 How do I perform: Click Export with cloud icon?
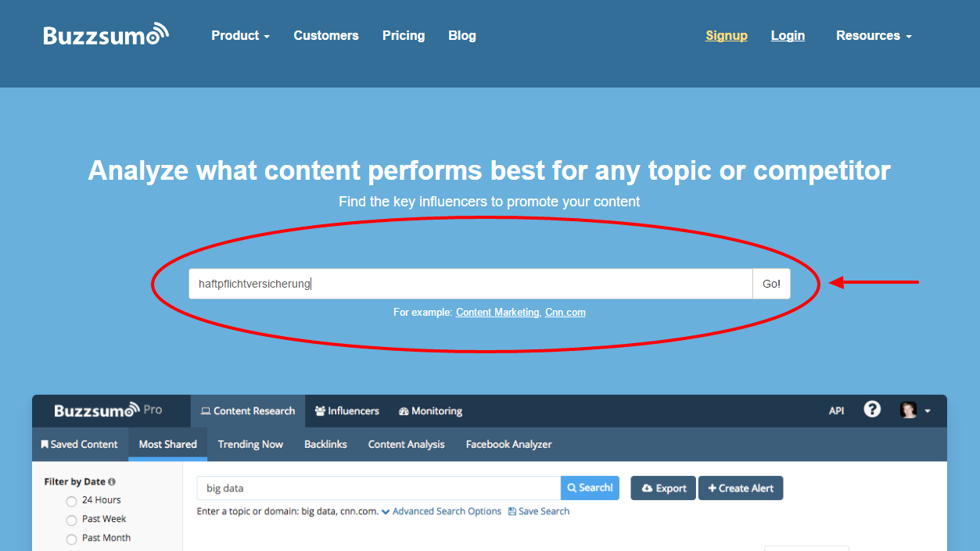pyautogui.click(x=663, y=488)
